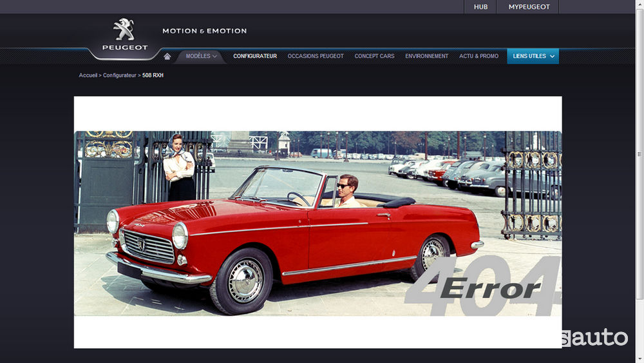
Task: Select the CONFIGURATEUR menu item
Action: click(255, 56)
